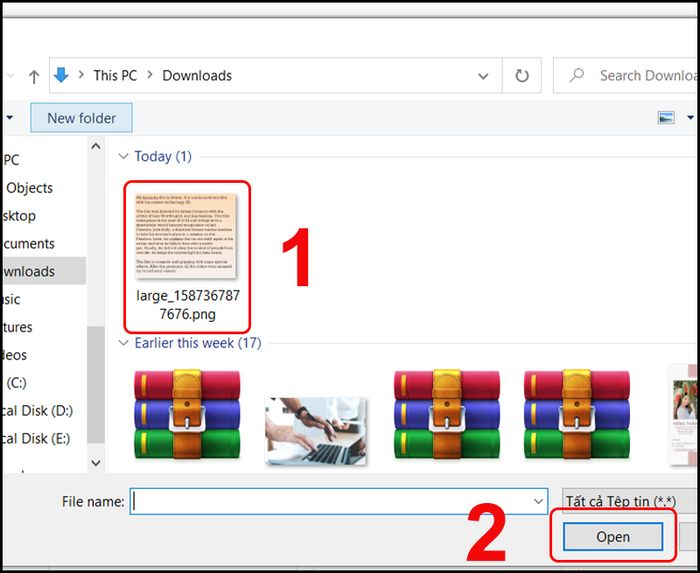This screenshot has width=700, height=573.
Task: Open Pictures in the navigation pane
Action: (17, 327)
